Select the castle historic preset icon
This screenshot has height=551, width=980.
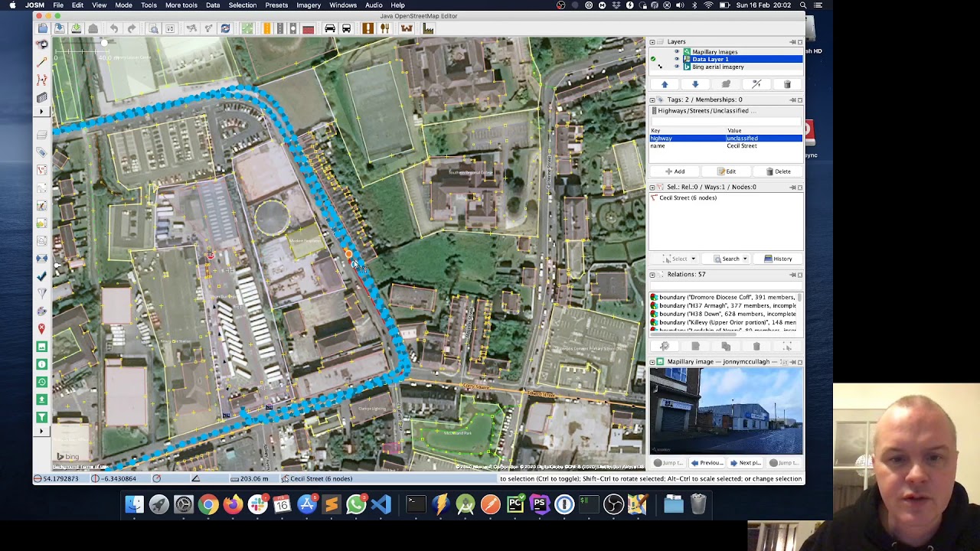(x=407, y=29)
